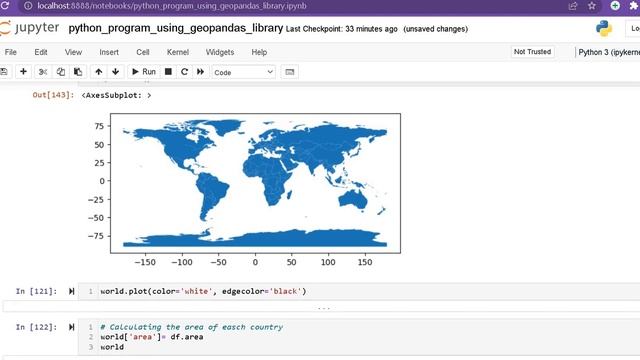Reload the browser page
Screen dimensions: 640x360
(5, 6)
